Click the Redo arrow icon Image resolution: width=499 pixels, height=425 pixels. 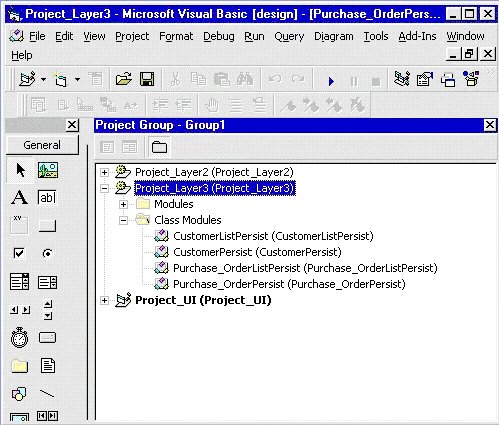[298, 80]
